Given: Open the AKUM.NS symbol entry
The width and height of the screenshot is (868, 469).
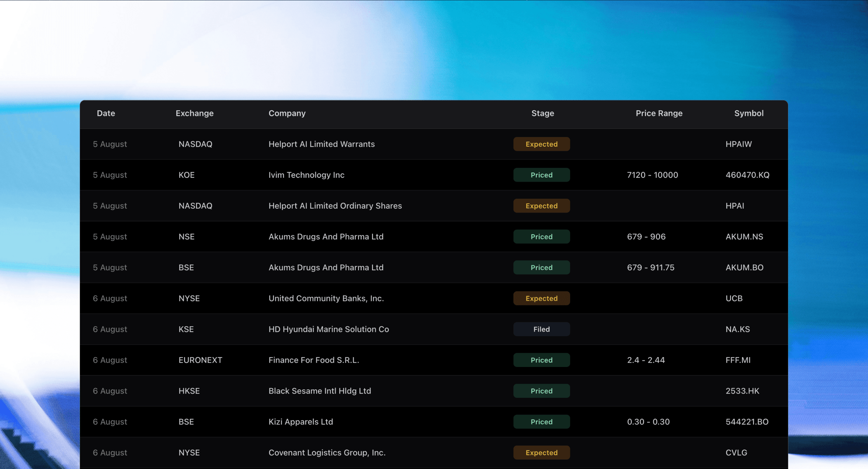Looking at the screenshot, I should (744, 236).
